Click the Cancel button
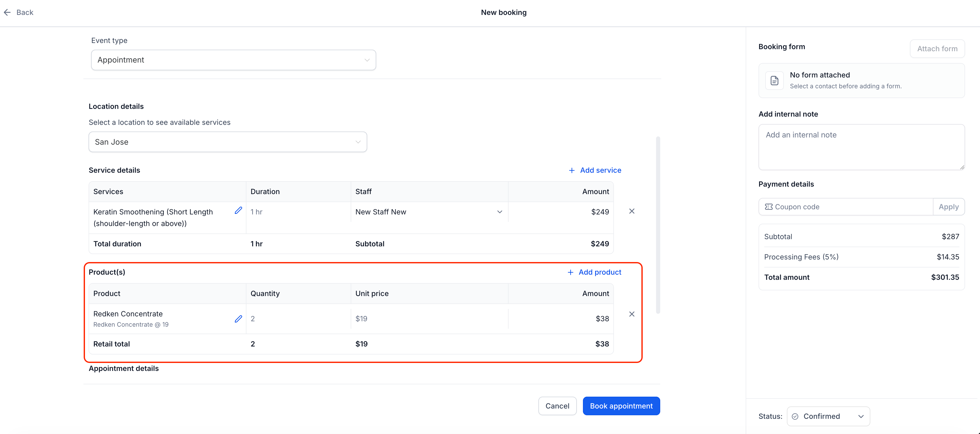The width and height of the screenshot is (980, 434). click(x=557, y=406)
